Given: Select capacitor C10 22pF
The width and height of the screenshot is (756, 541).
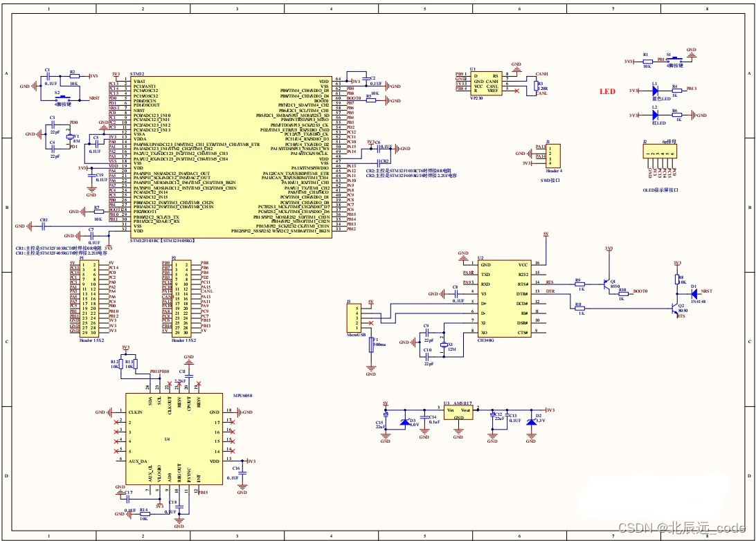Looking at the screenshot, I should click(x=426, y=356).
